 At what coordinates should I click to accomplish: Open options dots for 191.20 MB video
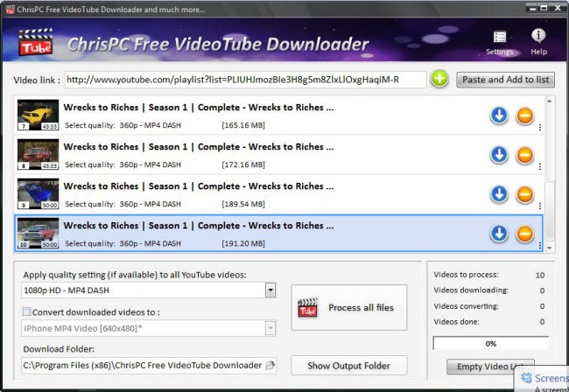click(540, 246)
